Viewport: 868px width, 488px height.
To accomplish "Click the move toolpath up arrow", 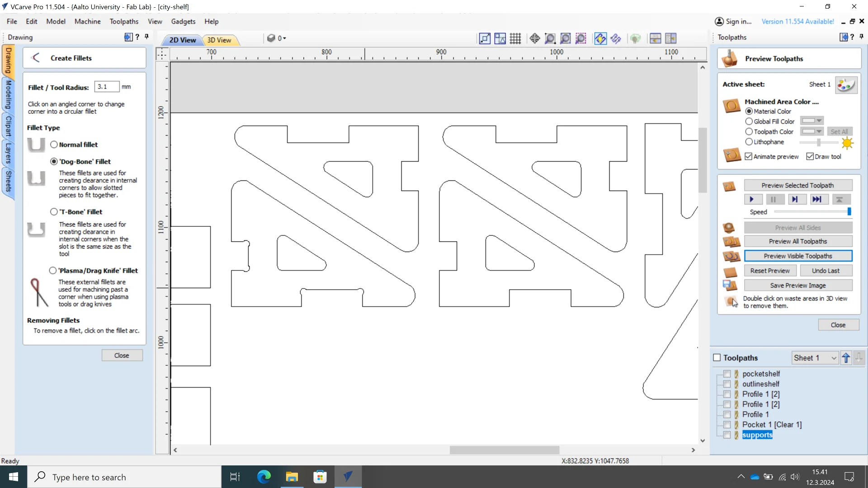I will [x=846, y=358].
